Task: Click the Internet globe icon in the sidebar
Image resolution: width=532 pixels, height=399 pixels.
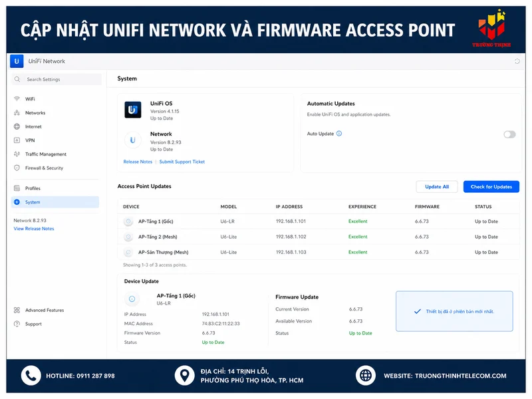Action: click(17, 126)
